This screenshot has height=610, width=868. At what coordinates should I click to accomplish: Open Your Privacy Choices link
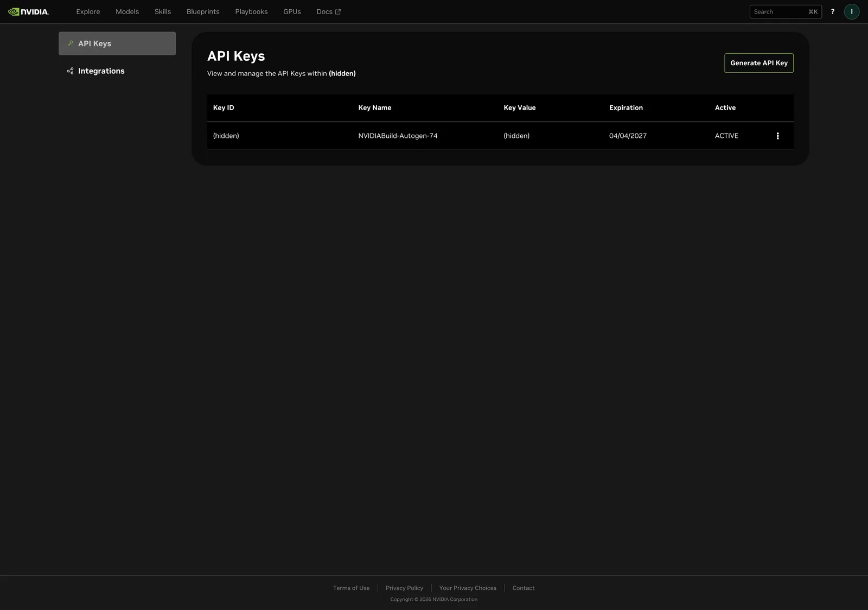coord(468,588)
